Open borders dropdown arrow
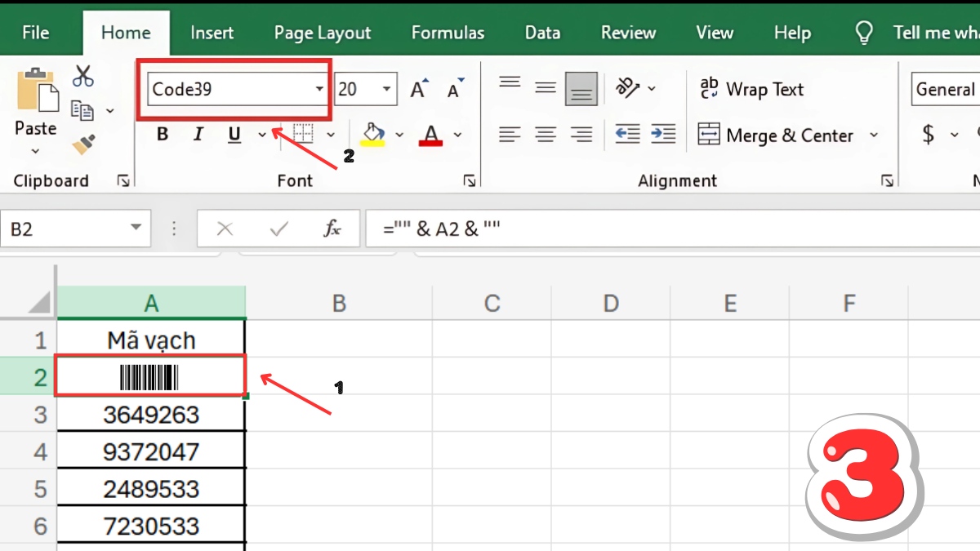980x551 pixels. 331,135
